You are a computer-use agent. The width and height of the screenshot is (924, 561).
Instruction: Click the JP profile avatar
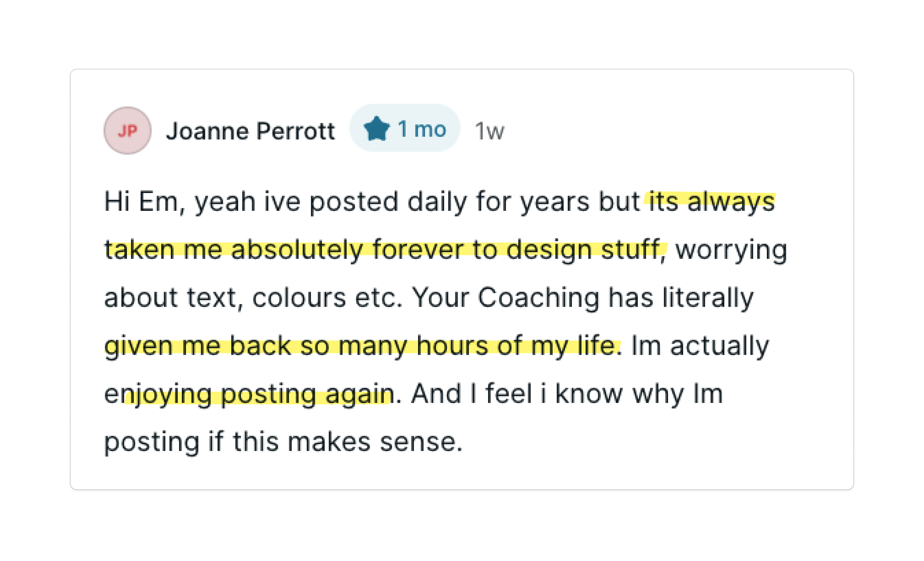tap(128, 130)
